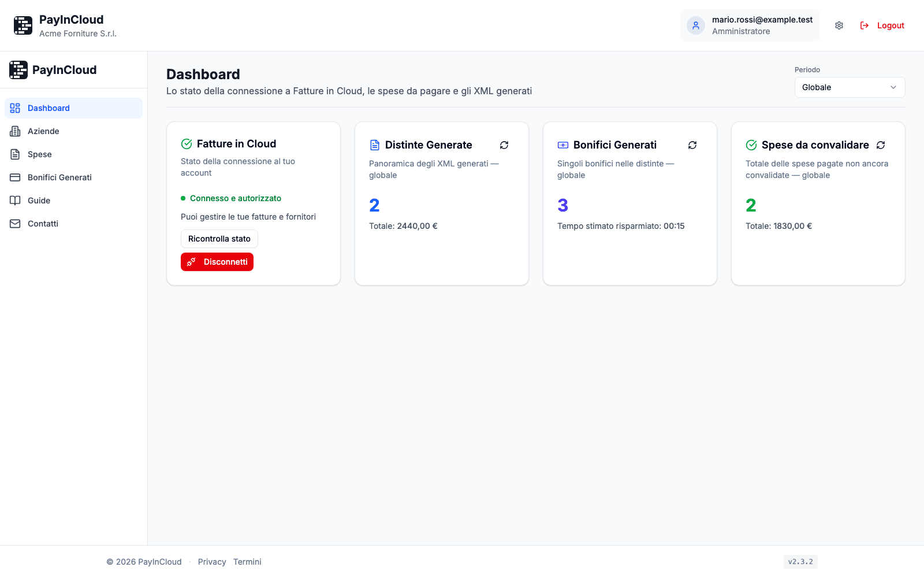Viewport: 924px width, 578px height.
Task: Click the Dashboard page heading
Action: (203, 74)
